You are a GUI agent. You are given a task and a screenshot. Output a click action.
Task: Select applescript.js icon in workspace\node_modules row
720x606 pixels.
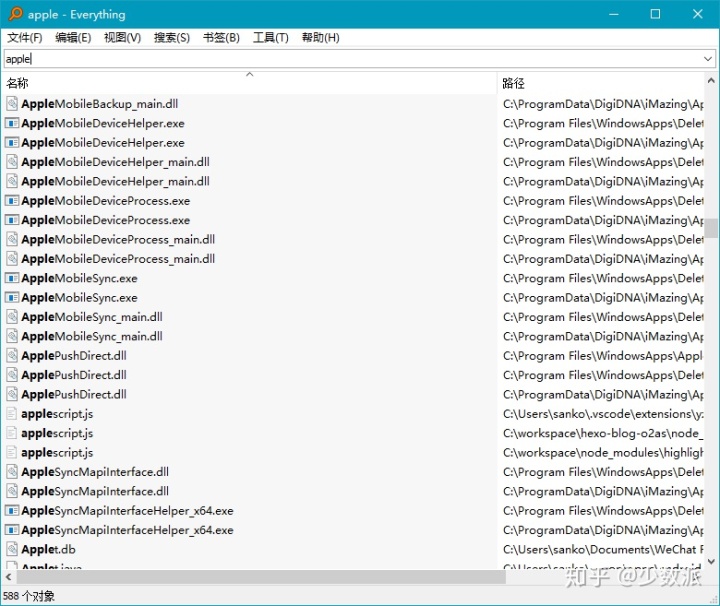click(12, 452)
